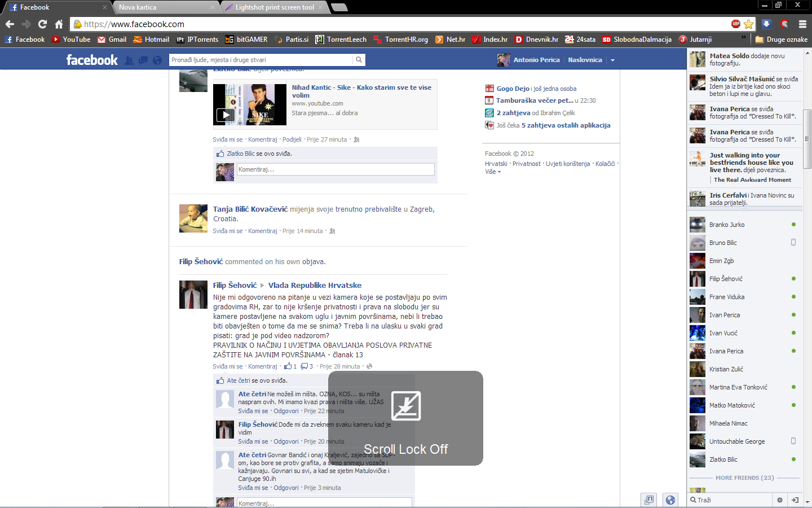Switch to the Nova kartica tab
This screenshot has height=508, width=812.
pyautogui.click(x=163, y=7)
